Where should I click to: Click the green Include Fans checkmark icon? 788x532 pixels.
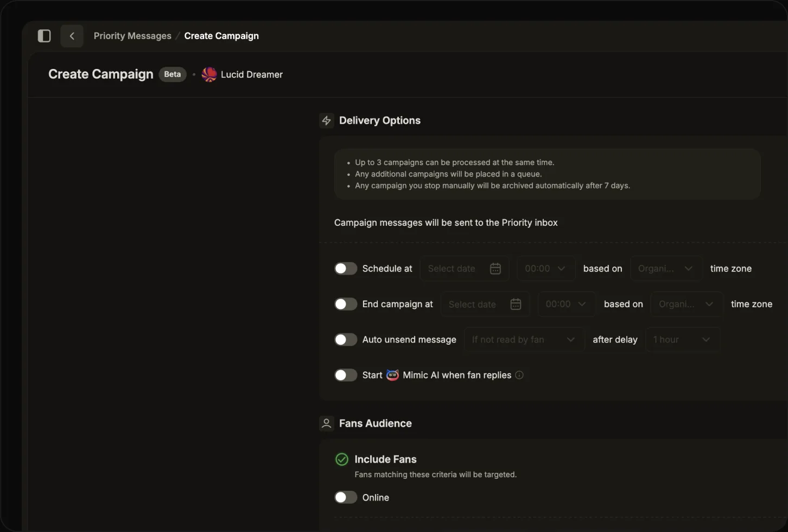341,459
